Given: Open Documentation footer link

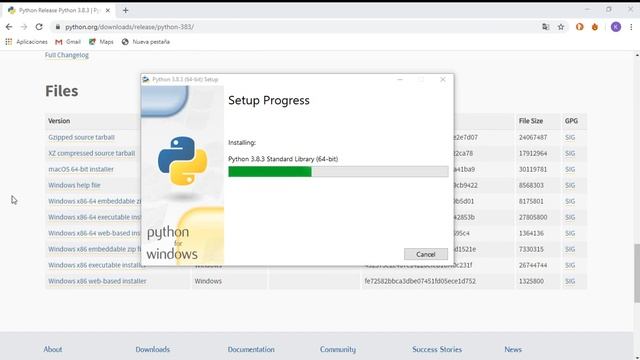Looking at the screenshot, I should [x=251, y=349].
